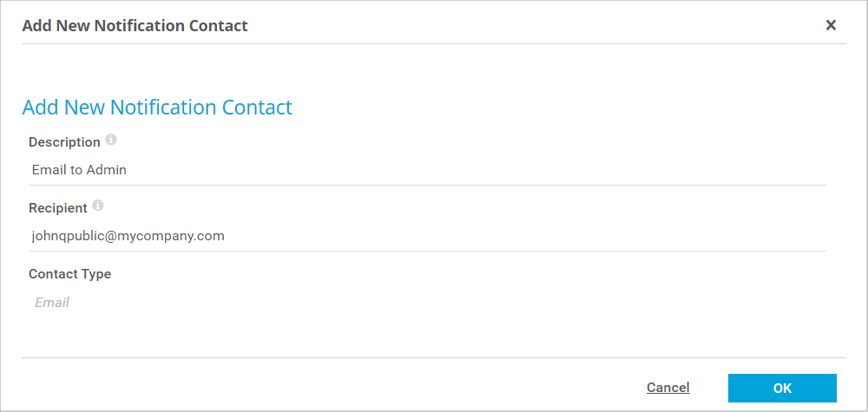Click the info icon beside Description
This screenshot has height=412, width=868.
(111, 140)
